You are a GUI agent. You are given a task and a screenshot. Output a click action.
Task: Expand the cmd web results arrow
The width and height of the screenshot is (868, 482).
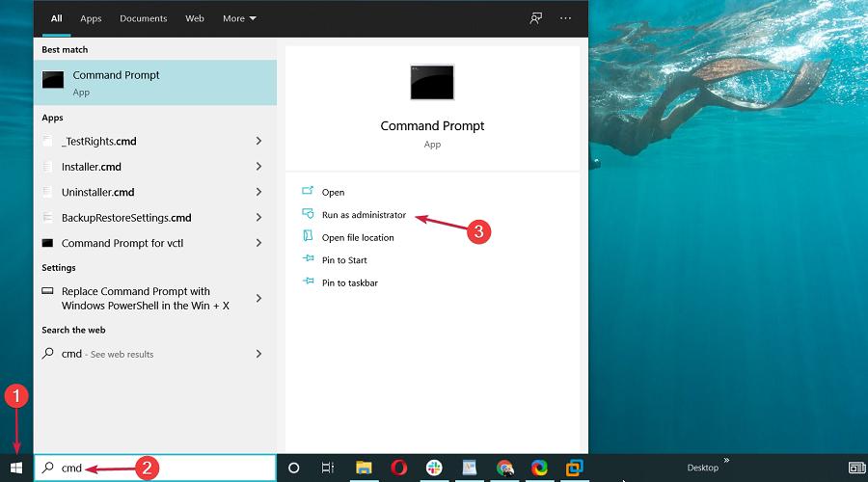258,354
